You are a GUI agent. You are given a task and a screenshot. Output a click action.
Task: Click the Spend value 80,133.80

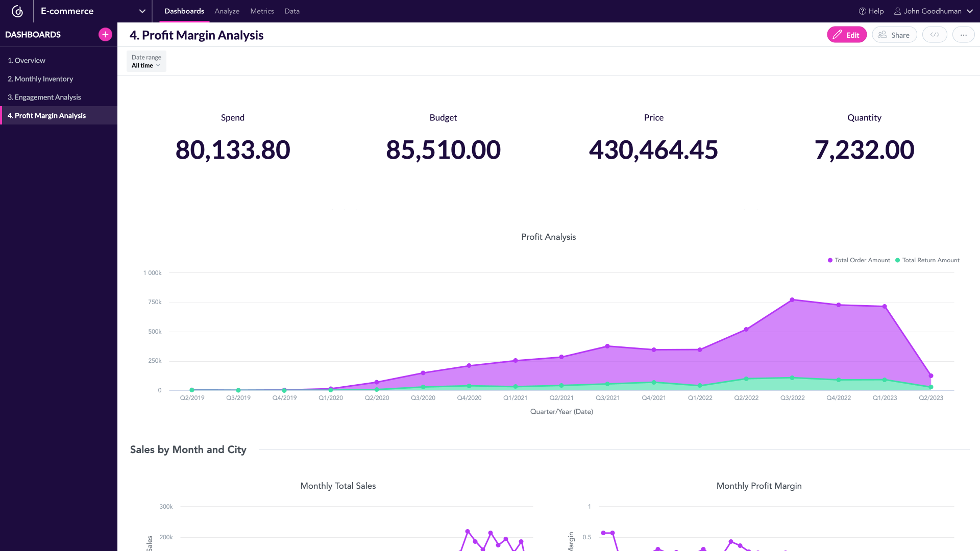click(x=233, y=150)
